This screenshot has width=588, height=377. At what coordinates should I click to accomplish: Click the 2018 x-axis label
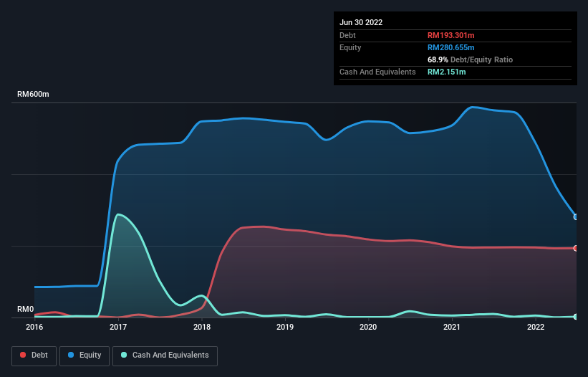202,327
